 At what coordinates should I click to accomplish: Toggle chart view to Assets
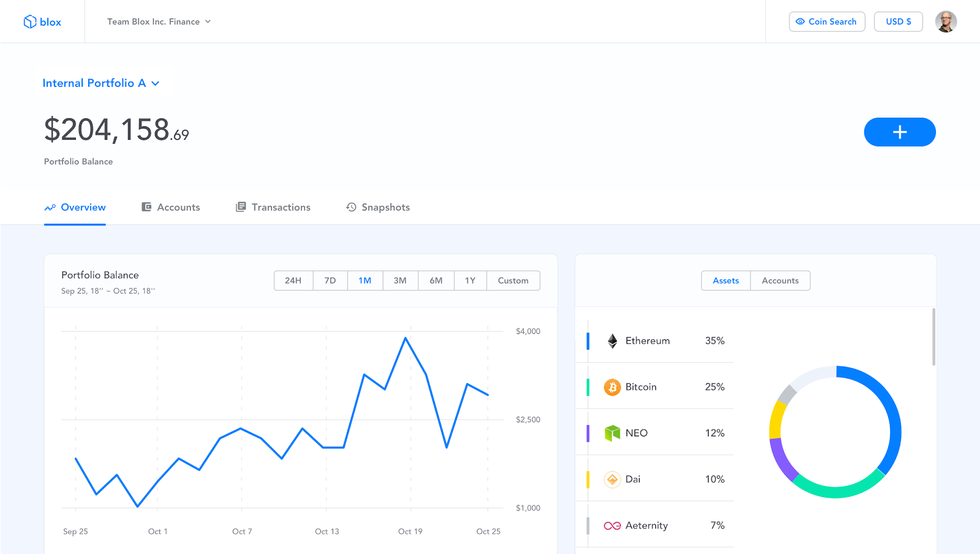pyautogui.click(x=726, y=281)
